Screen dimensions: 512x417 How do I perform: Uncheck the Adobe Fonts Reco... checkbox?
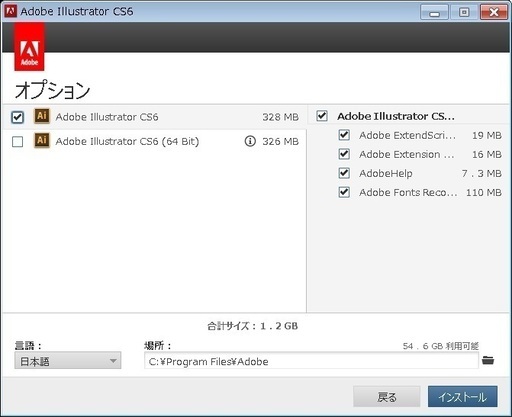click(x=344, y=192)
